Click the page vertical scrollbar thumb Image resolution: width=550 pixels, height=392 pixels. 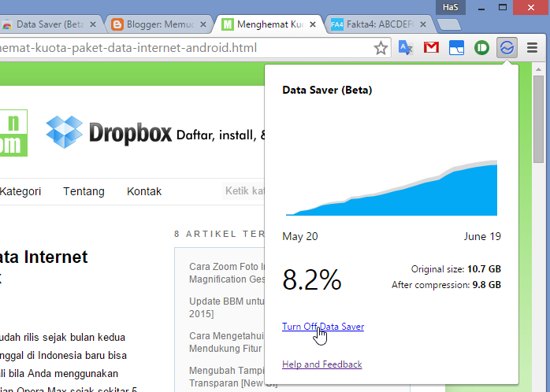(x=538, y=119)
